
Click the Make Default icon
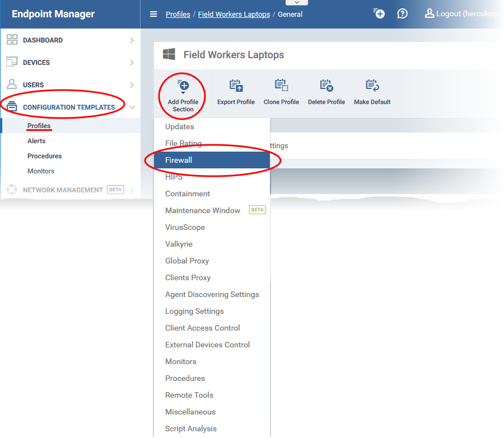click(x=372, y=86)
